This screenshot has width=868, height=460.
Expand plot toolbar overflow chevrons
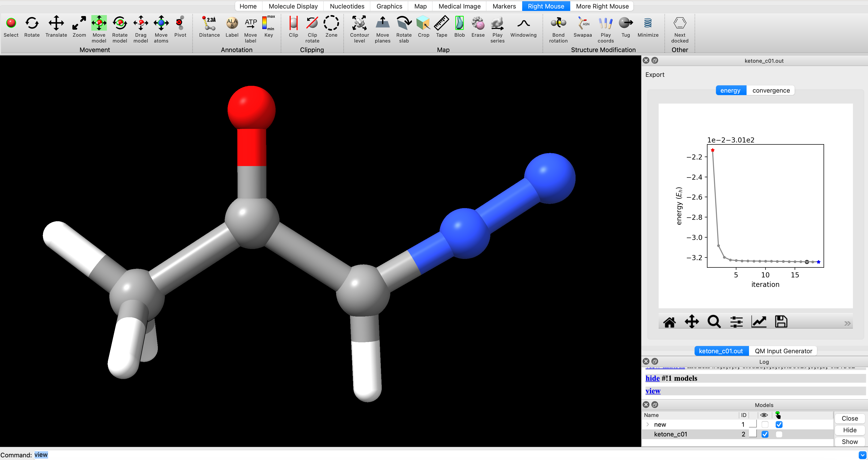(x=847, y=323)
